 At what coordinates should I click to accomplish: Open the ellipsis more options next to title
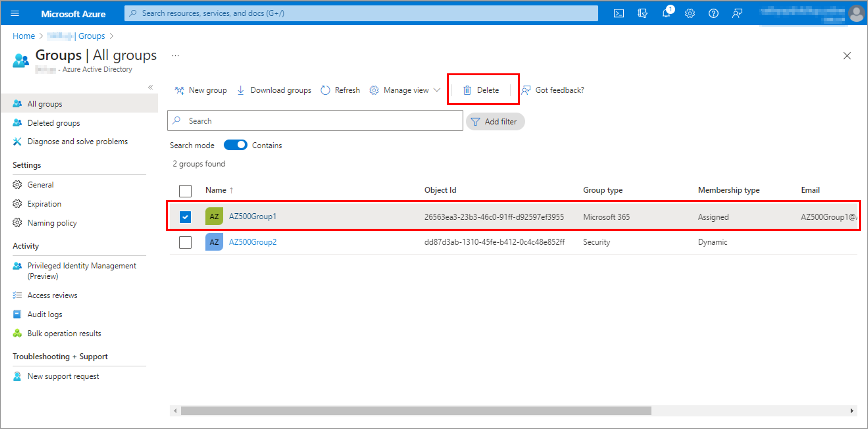pyautogui.click(x=175, y=56)
